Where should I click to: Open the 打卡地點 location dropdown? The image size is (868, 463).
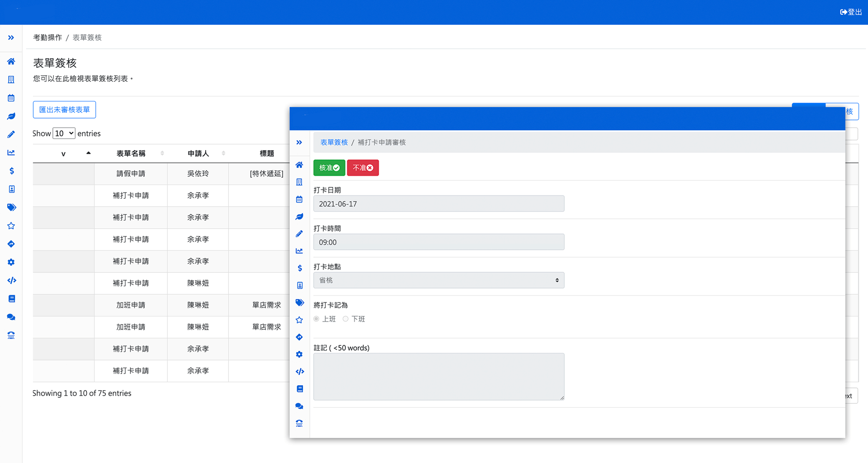pos(439,280)
